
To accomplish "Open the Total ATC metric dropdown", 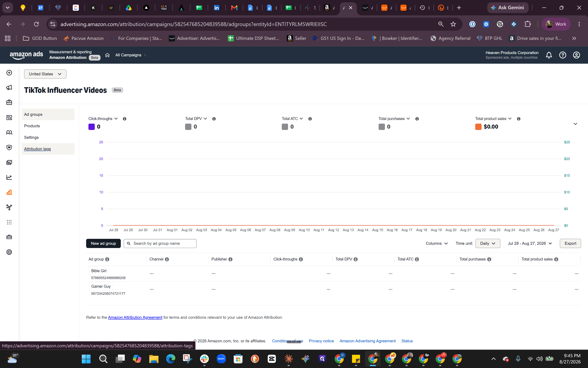I will (292, 119).
